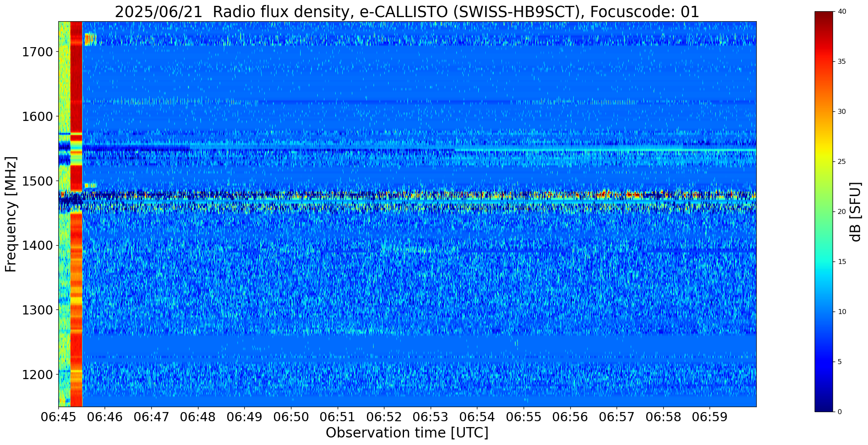Click the 06:58 time tick label
This screenshot has height=445, width=868.
(x=663, y=417)
